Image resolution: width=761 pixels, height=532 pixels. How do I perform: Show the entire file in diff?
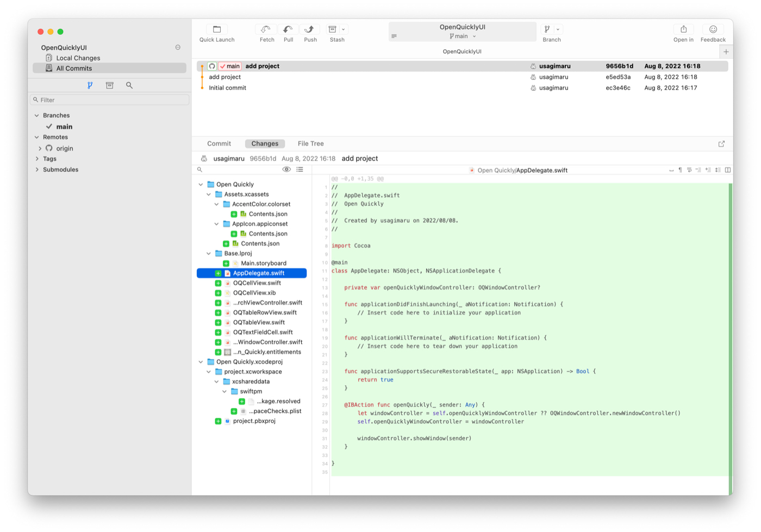(718, 170)
